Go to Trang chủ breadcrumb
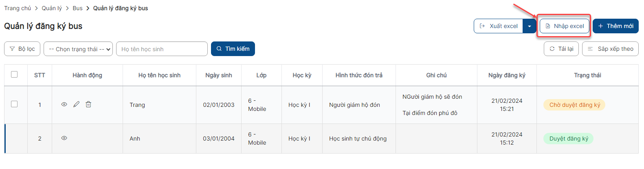Screen dimensions: 644x169 pos(18,8)
